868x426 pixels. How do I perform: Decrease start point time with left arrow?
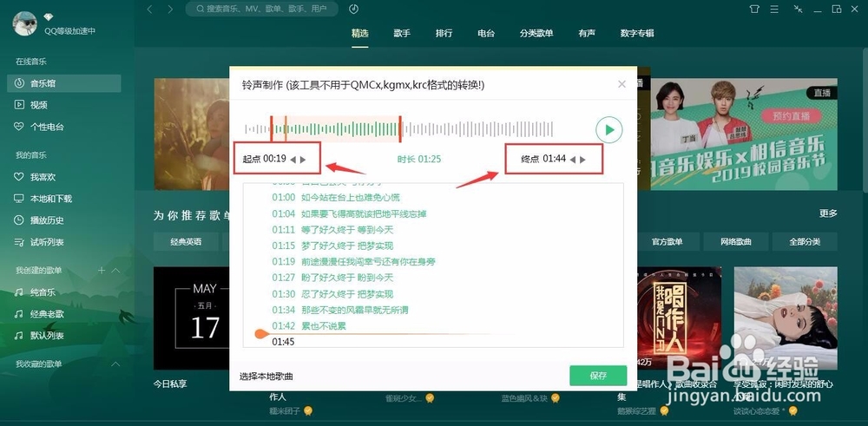[293, 160]
